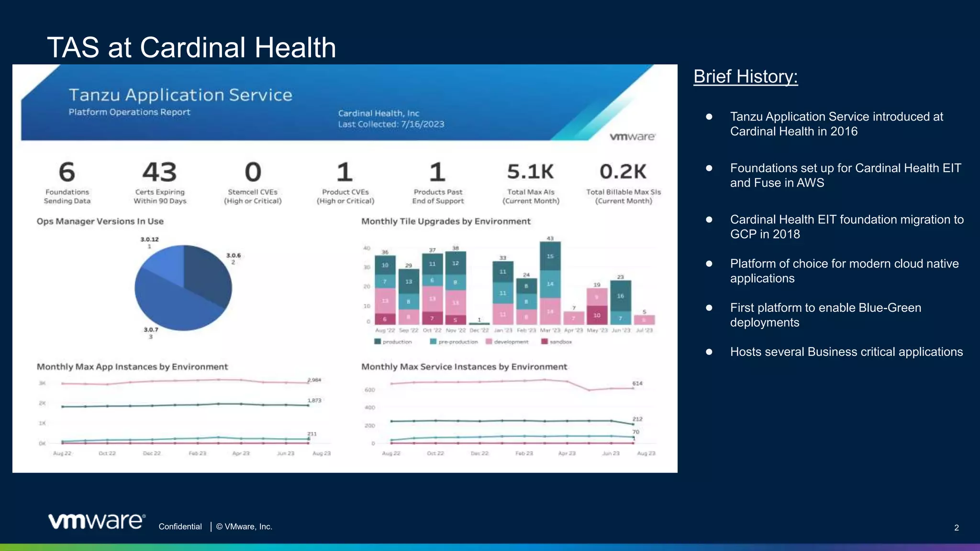Click the Aug '22 bar in tile upgrades

385,290
